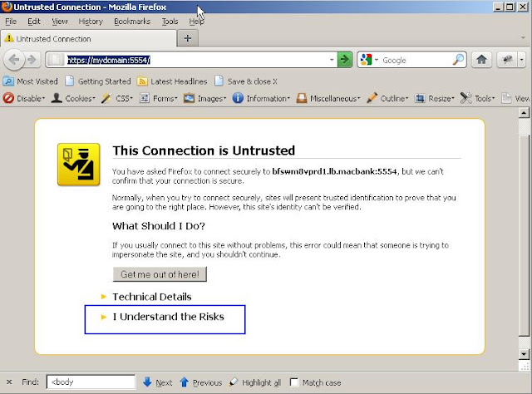Open the View menu
The image size is (532, 394).
(x=60, y=22)
